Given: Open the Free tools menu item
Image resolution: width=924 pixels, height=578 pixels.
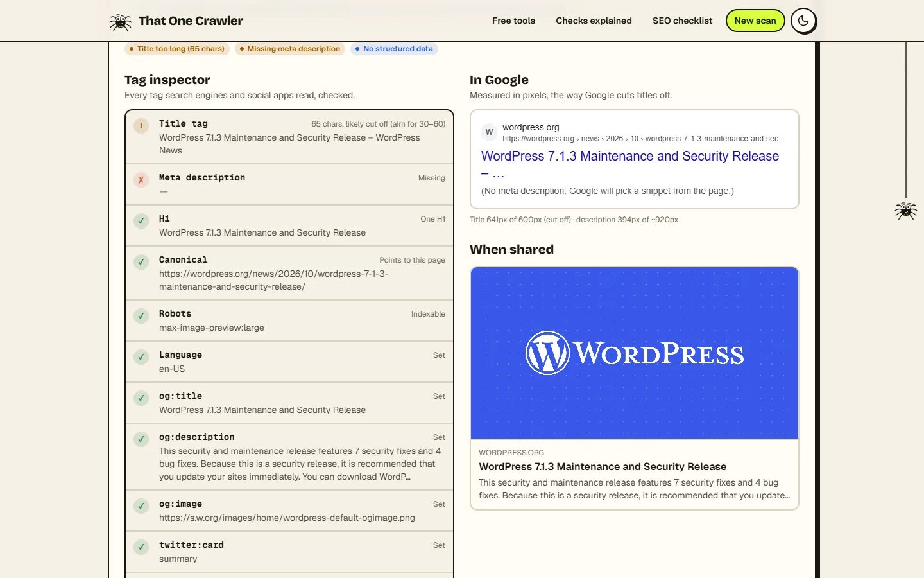Looking at the screenshot, I should tap(513, 21).
